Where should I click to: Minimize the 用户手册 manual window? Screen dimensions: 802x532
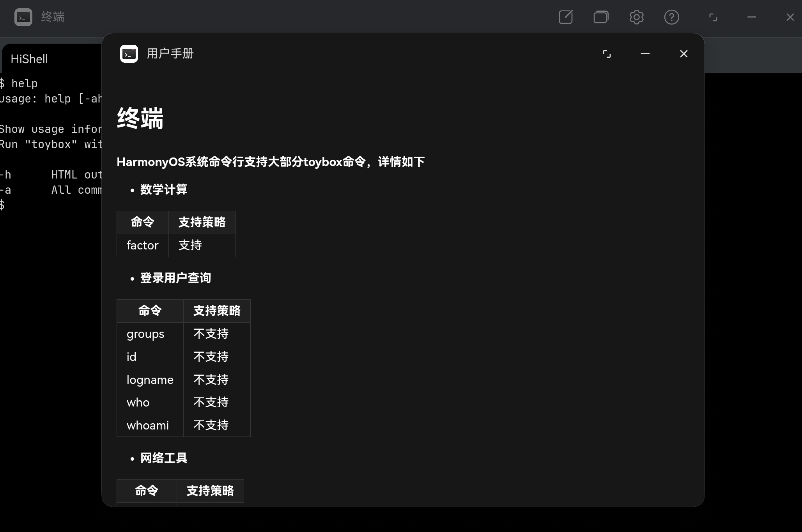click(645, 54)
